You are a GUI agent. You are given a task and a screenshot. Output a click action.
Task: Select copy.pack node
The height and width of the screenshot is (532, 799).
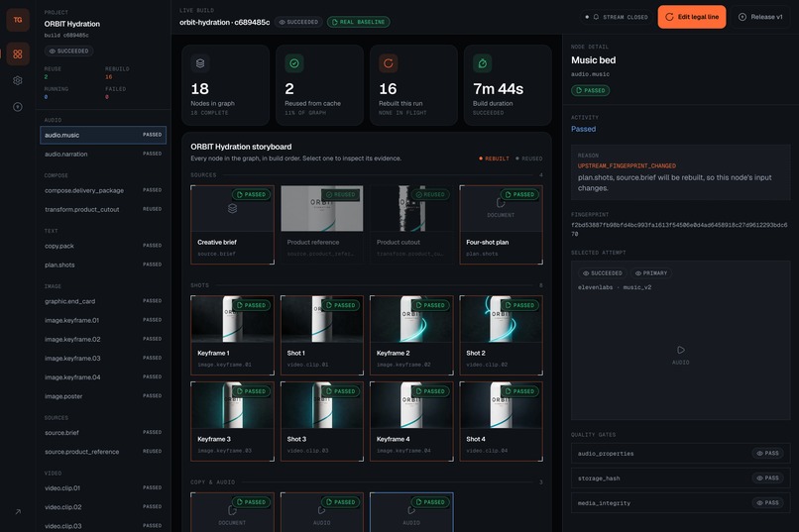coord(103,246)
